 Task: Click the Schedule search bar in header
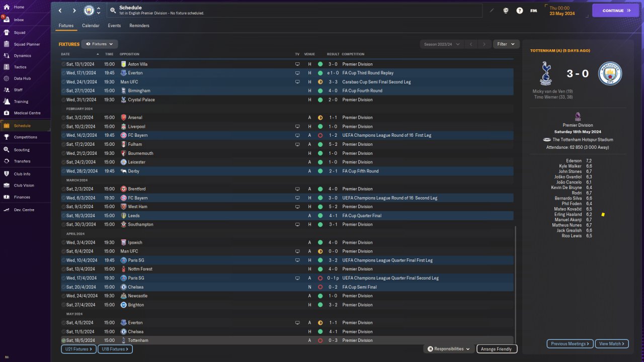294,11
